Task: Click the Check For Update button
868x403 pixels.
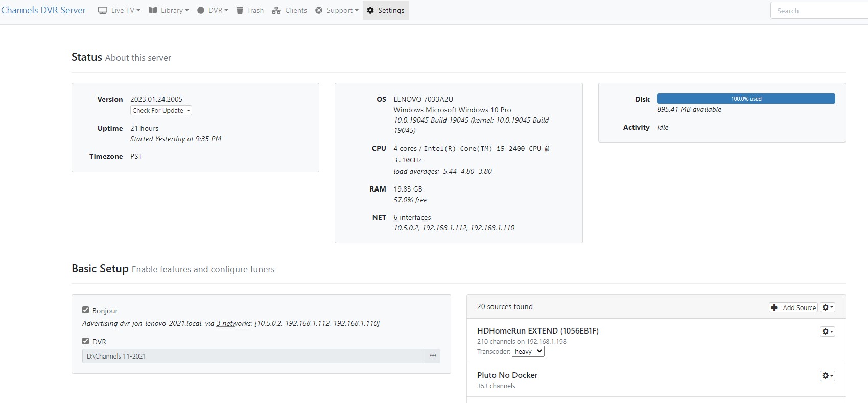Action: (157, 110)
